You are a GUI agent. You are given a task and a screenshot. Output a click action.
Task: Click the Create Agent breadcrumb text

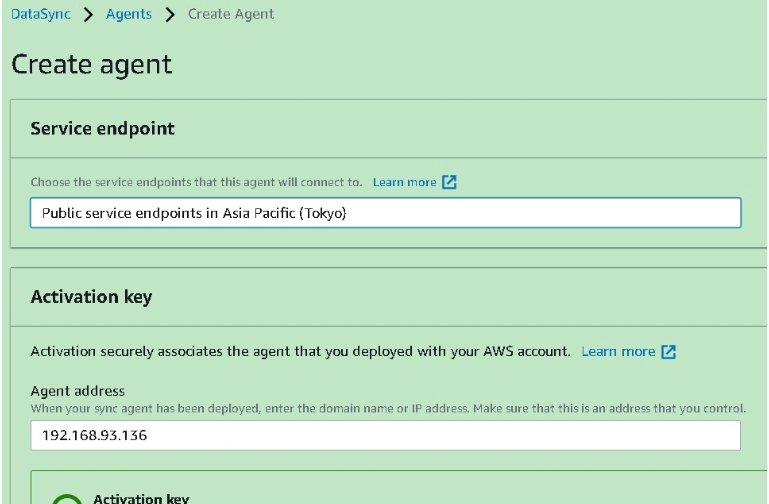(231, 14)
